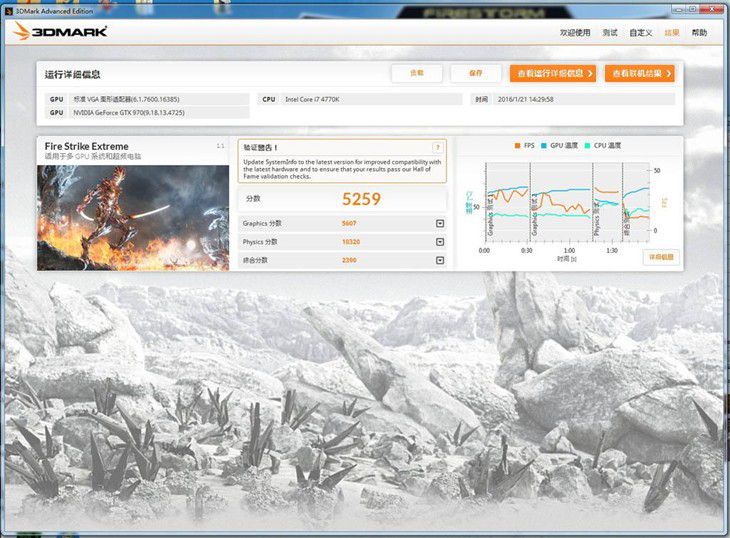Click the 查看运行详细信息 button

[553, 74]
